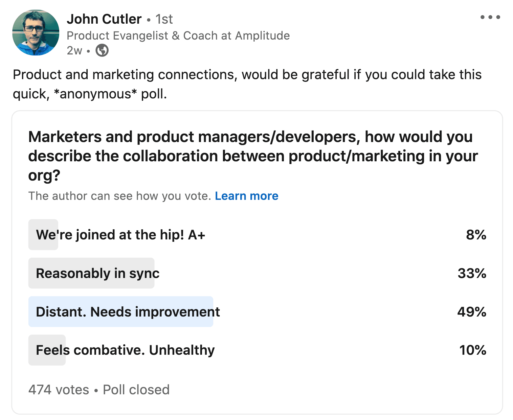Viewport: 513px width, 420px height.
Task: Click John Cutler's job title line
Action: pyautogui.click(x=178, y=35)
